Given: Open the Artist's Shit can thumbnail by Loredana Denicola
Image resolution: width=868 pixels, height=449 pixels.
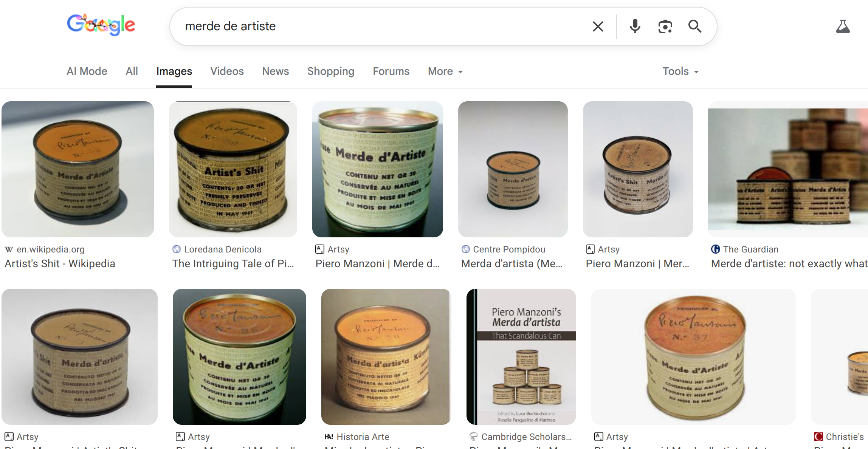Looking at the screenshot, I should click(233, 169).
